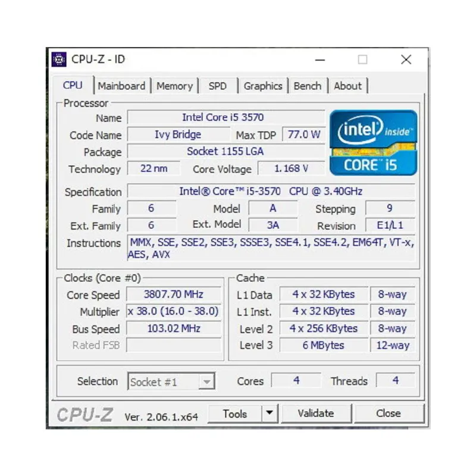Click the Bus Speed value 103.02 MHz
476x476 pixels.
[x=174, y=328]
